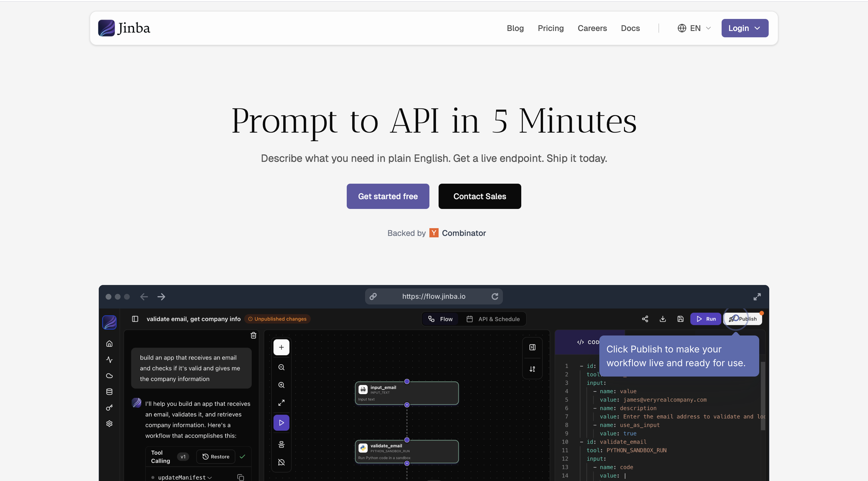Click the Get started free button

pyautogui.click(x=387, y=196)
